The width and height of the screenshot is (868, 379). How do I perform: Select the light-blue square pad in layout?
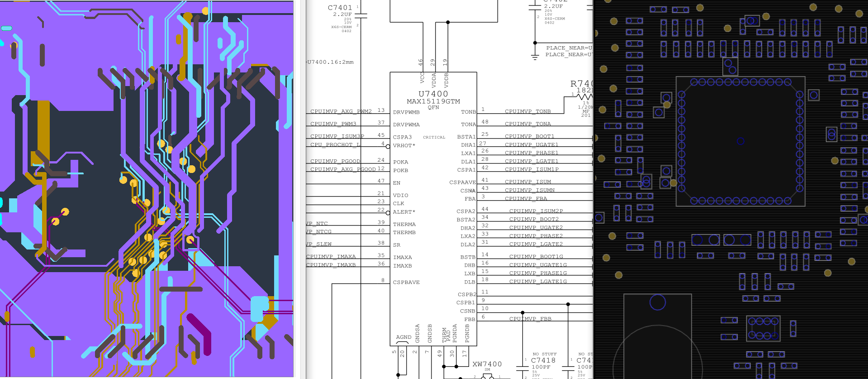[260, 308]
